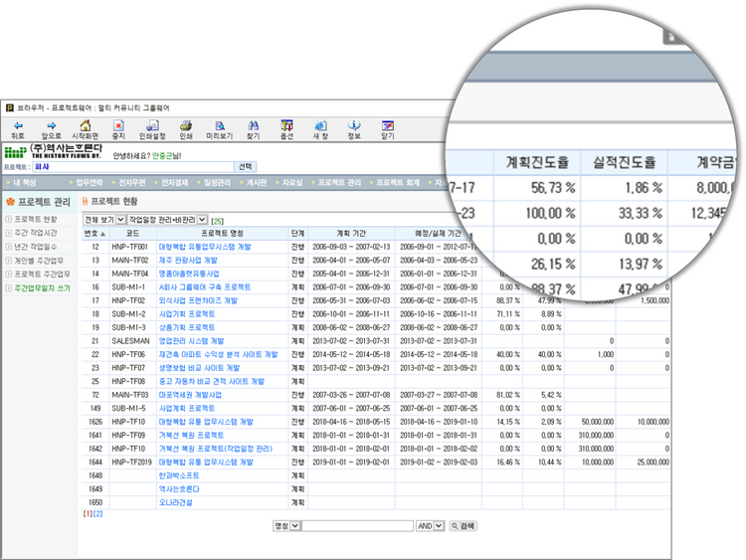This screenshot has height=560, width=746.
Task: Open the 작업일정 관리+비관리 dropdown
Action: coord(167,220)
